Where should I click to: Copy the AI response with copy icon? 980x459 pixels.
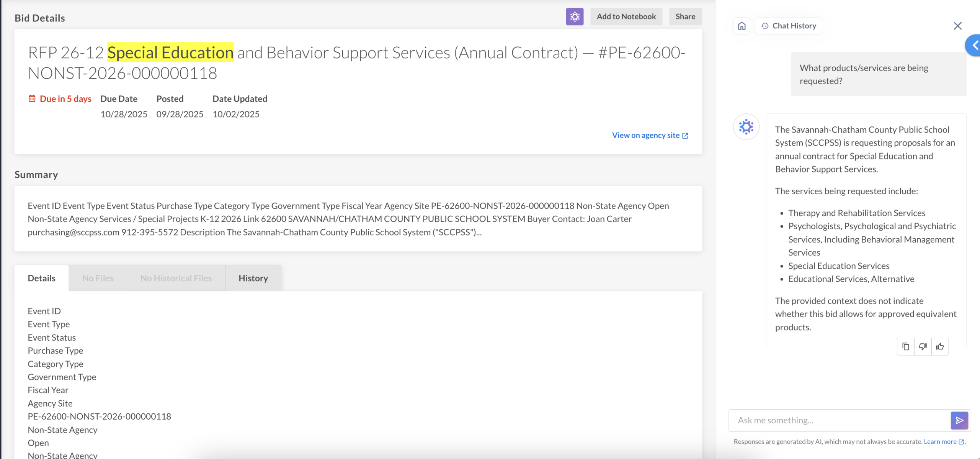coord(905,346)
